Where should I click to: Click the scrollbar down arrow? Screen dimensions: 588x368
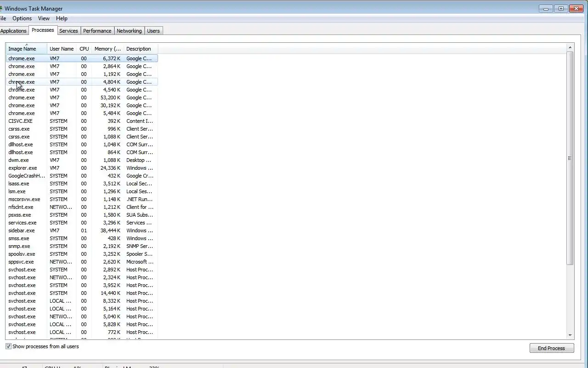(570, 335)
